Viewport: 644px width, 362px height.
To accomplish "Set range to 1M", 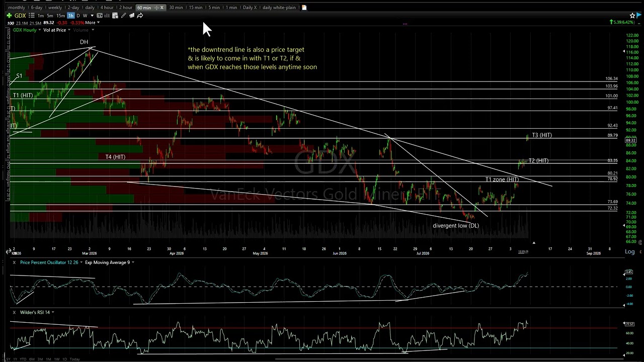I will [x=48, y=359].
